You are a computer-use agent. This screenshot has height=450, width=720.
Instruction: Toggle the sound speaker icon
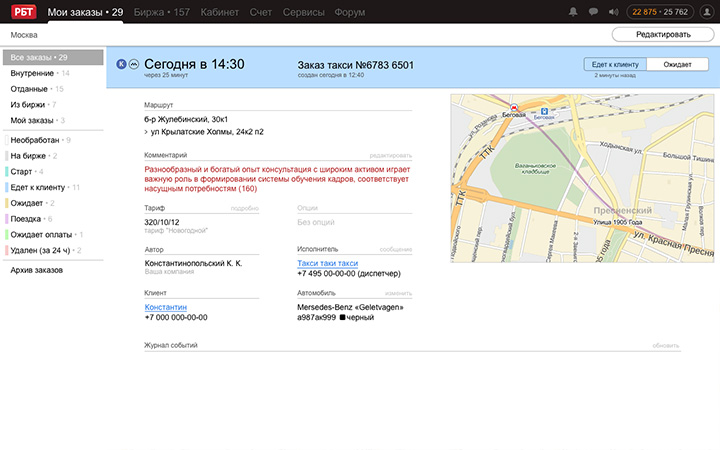click(x=613, y=12)
